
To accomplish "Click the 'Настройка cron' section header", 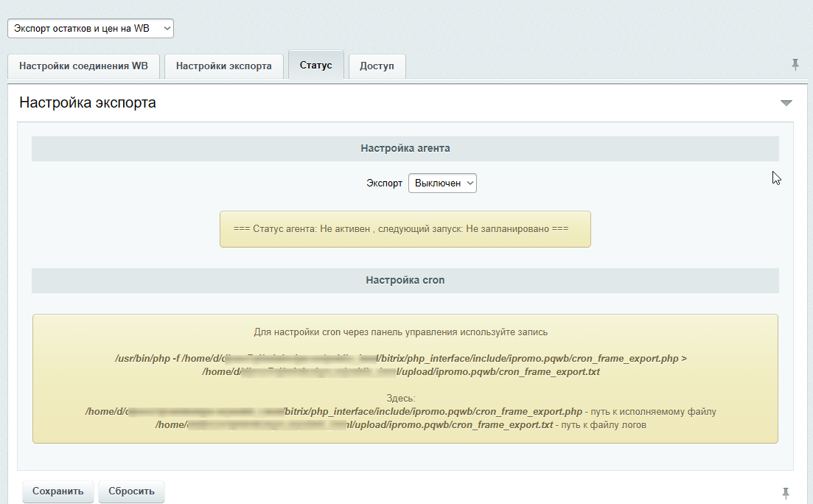I will click(x=405, y=280).
